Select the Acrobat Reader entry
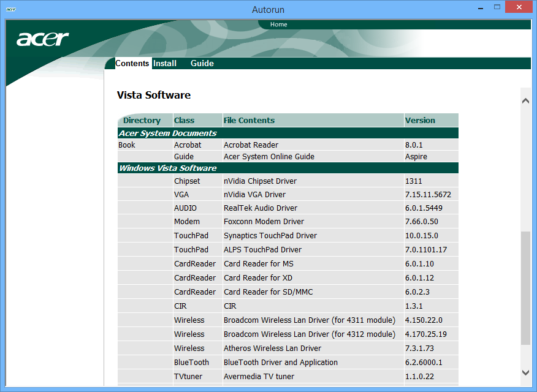This screenshot has height=392, width=537. pyautogui.click(x=251, y=145)
